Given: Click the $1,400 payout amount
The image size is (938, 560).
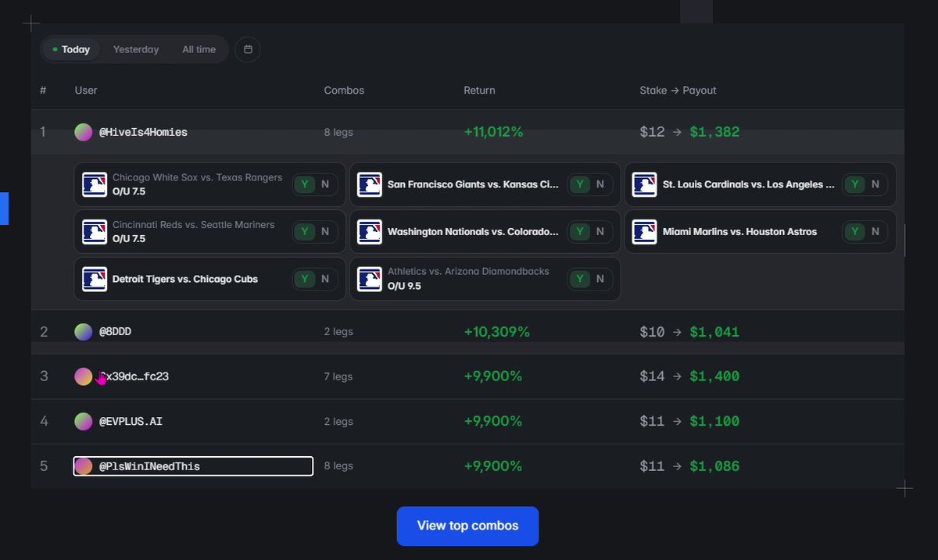Looking at the screenshot, I should pos(714,376).
